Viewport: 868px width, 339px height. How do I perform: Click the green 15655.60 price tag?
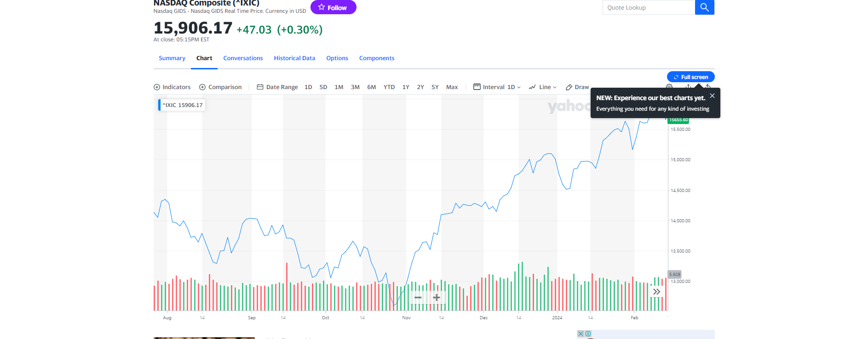[x=678, y=120]
